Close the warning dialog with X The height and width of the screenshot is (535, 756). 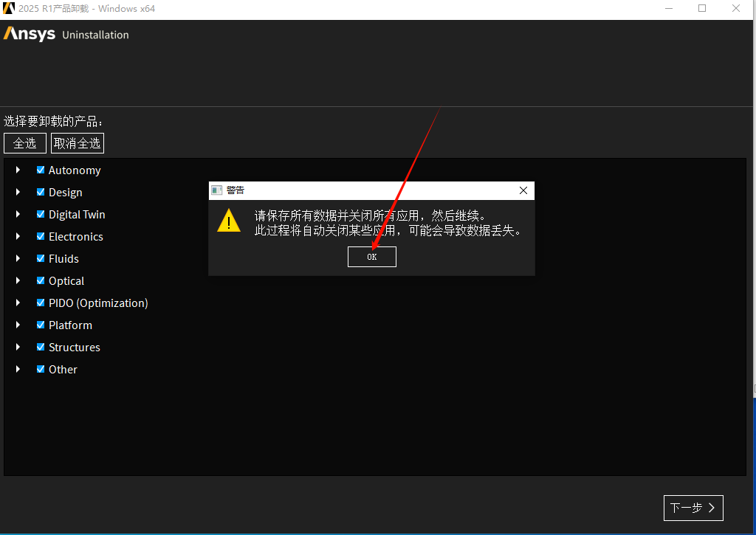[x=523, y=190]
